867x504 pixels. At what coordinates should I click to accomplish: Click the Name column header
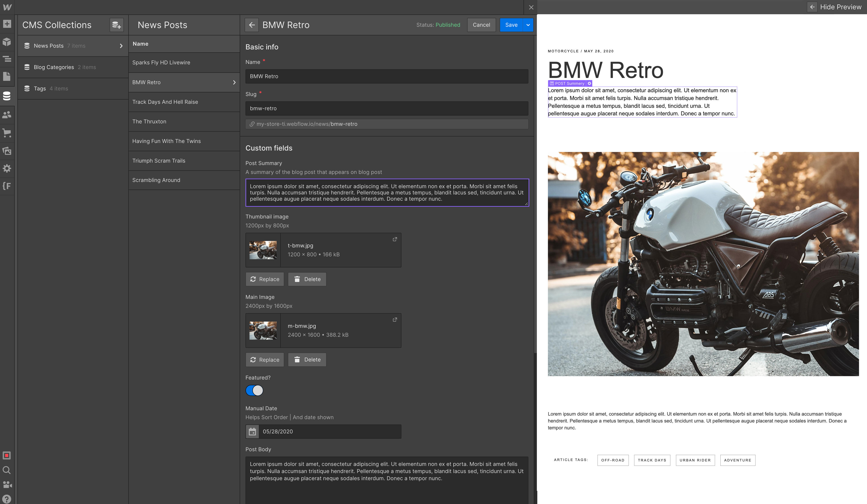(x=141, y=44)
